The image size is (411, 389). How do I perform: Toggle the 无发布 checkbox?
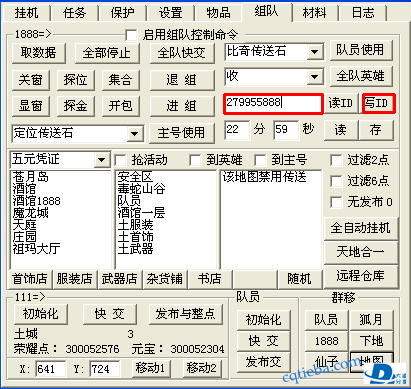pos(336,202)
